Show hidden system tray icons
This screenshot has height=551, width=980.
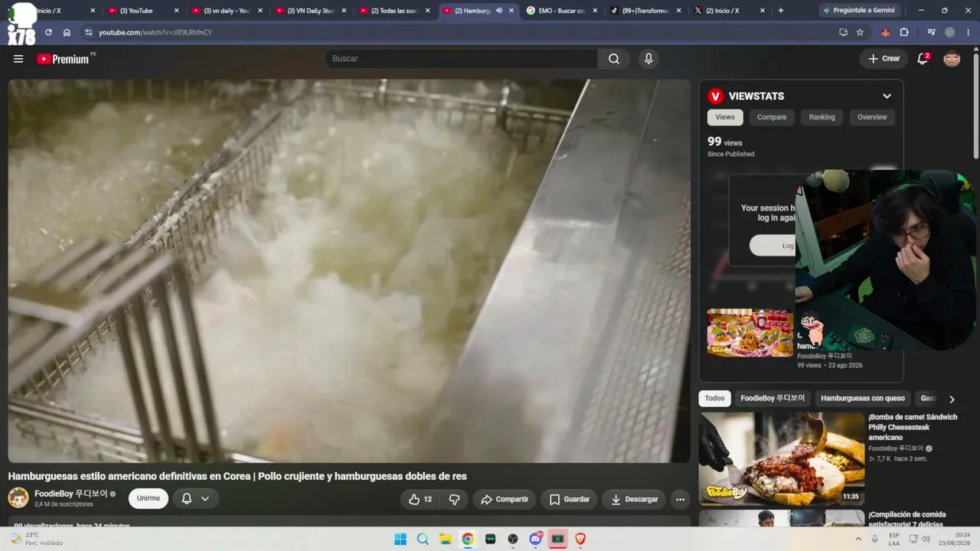click(x=858, y=539)
